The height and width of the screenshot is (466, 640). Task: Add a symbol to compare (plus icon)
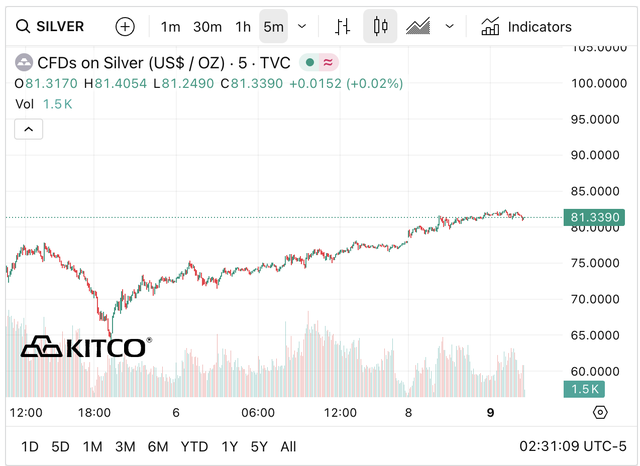click(x=125, y=27)
